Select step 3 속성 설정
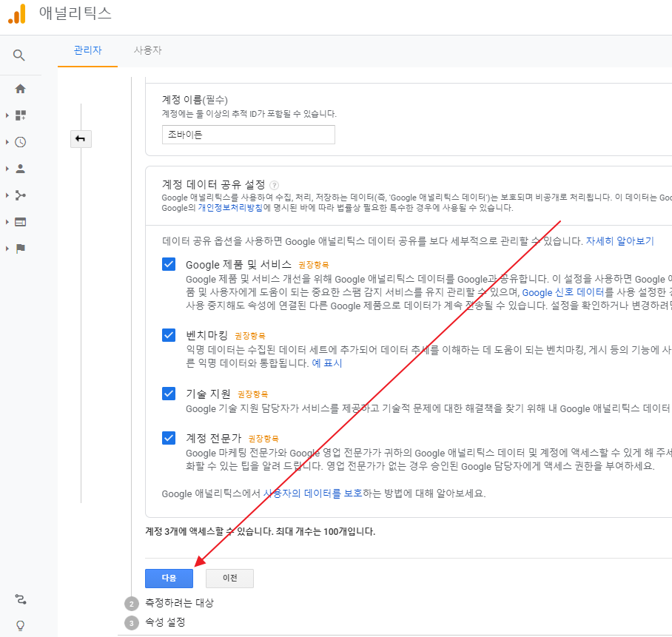The height and width of the screenshot is (637, 672). pos(165,622)
